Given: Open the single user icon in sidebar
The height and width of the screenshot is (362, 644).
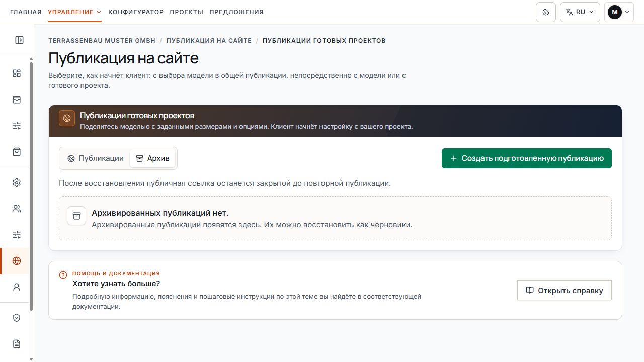Looking at the screenshot, I should click(x=17, y=287).
